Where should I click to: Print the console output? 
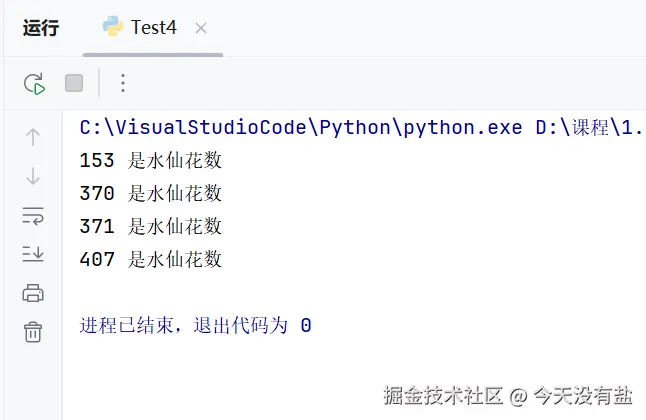click(x=33, y=293)
